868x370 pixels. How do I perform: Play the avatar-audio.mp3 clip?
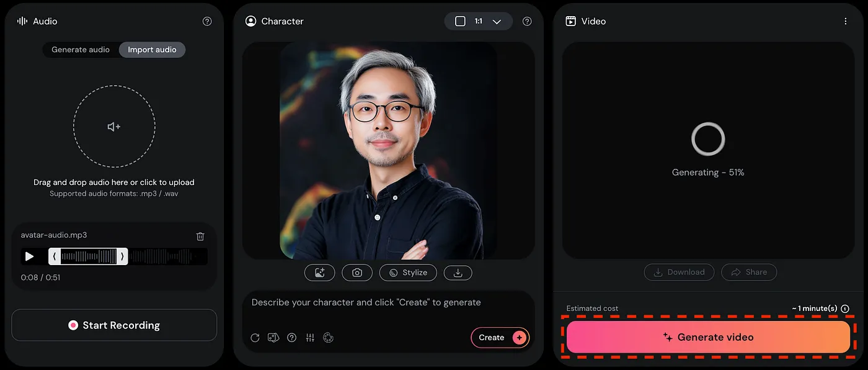click(x=29, y=256)
